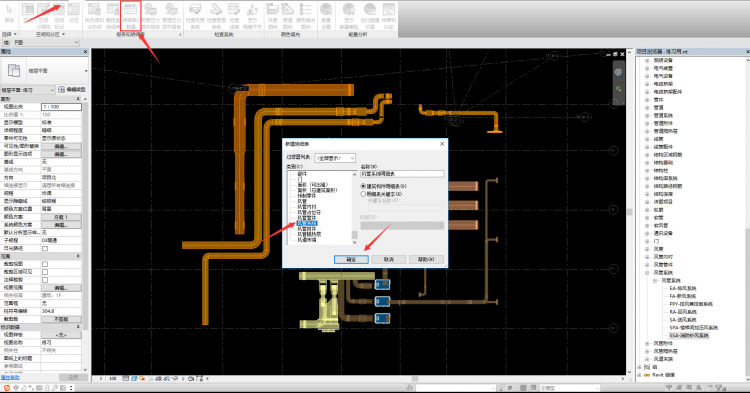Open the 楼层平面 view type dropdown
The height and width of the screenshot is (393, 750).
tap(28, 90)
